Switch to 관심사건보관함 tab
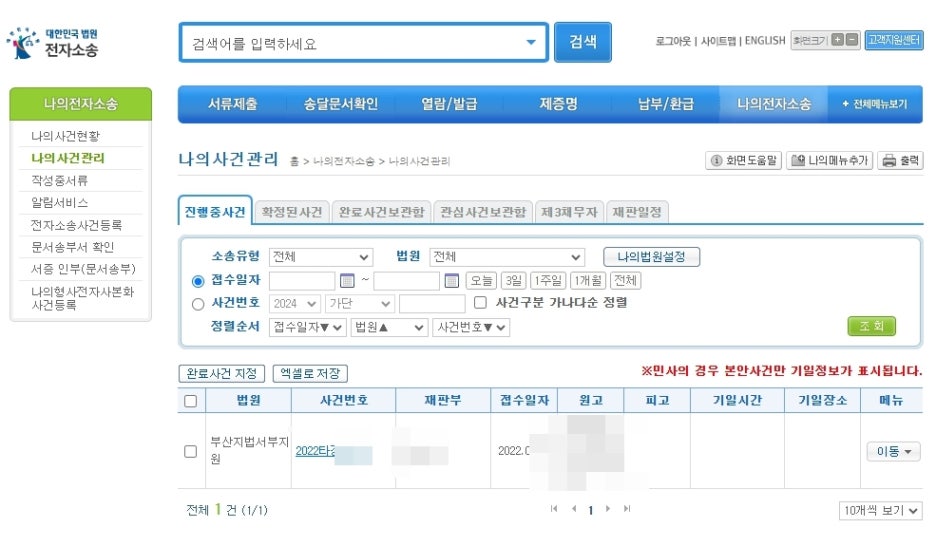Screen dimensions: 936x546 pyautogui.click(x=483, y=212)
